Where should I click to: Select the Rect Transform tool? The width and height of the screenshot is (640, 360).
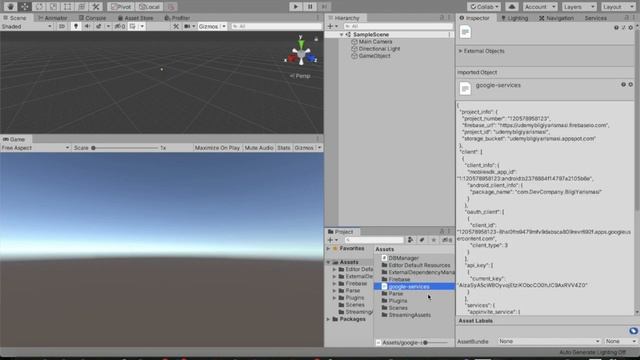[x=67, y=7]
